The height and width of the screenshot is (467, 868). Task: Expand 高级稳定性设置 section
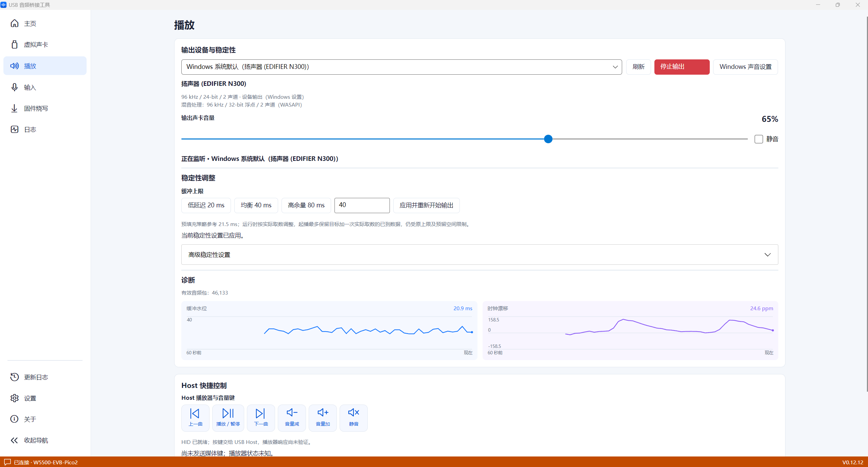click(x=480, y=255)
